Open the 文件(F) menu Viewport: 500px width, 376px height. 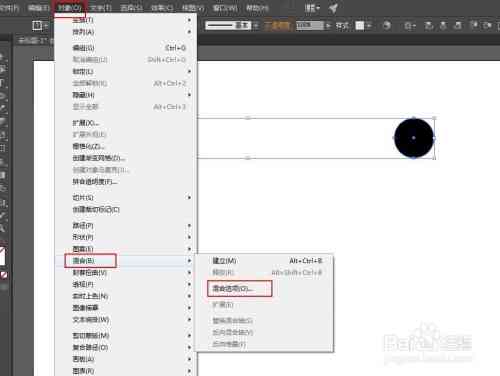(x=9, y=8)
